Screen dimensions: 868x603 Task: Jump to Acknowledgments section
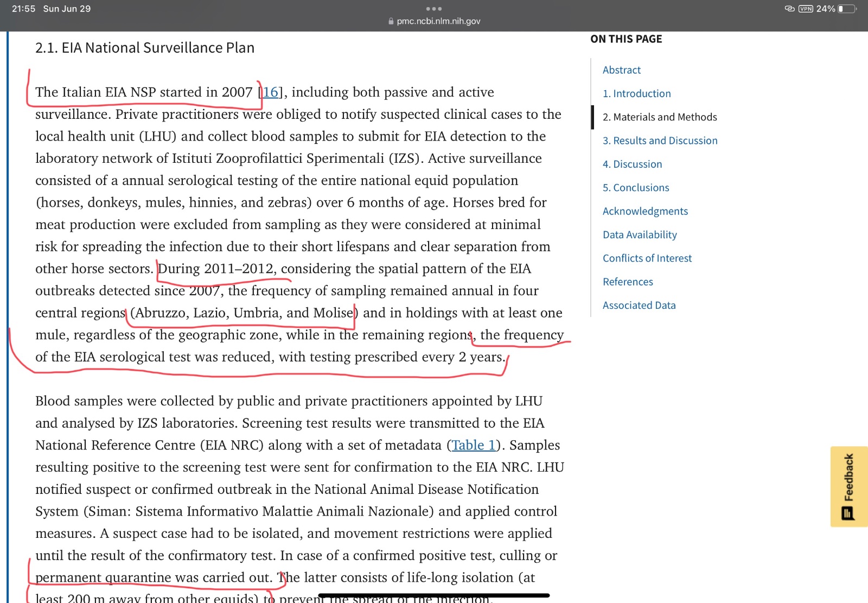[x=645, y=211]
